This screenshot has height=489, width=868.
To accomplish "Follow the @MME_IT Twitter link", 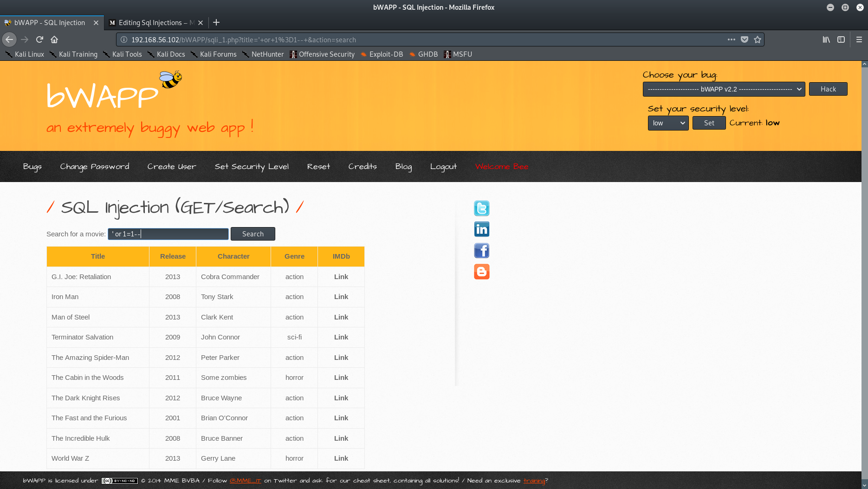I will [245, 481].
